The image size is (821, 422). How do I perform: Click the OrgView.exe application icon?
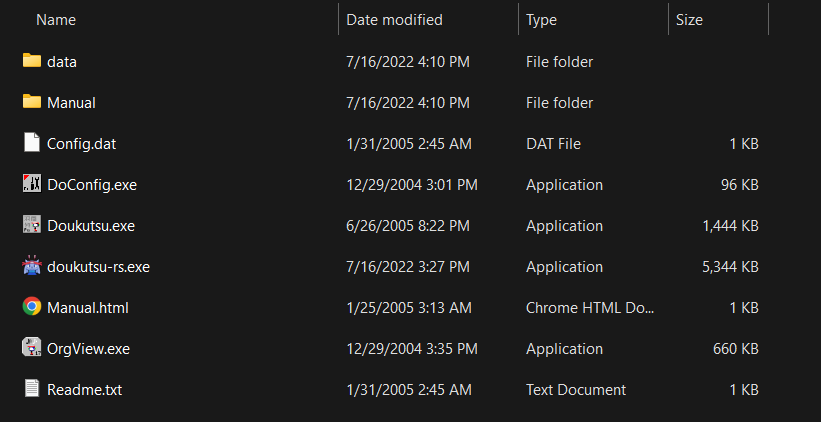click(32, 348)
